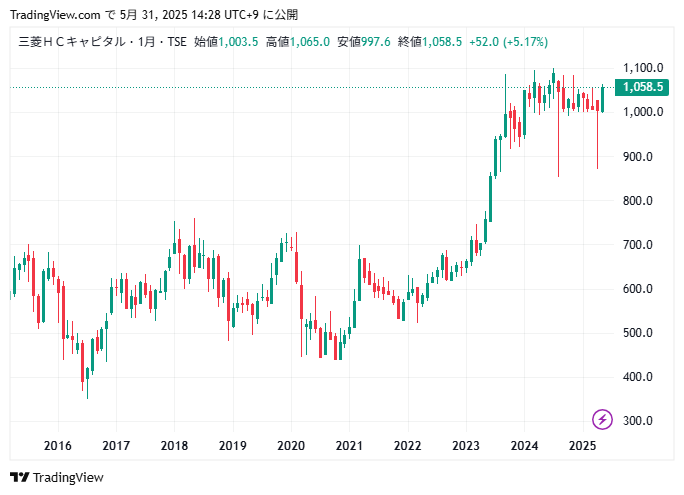Click the 1,000.0 price axis label
The height and width of the screenshot is (495, 684).
[643, 112]
